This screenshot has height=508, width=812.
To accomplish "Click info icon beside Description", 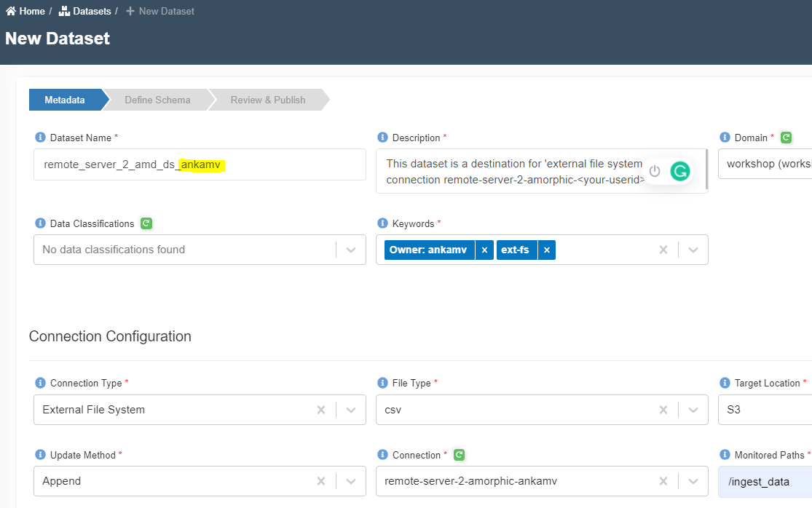I will [383, 137].
